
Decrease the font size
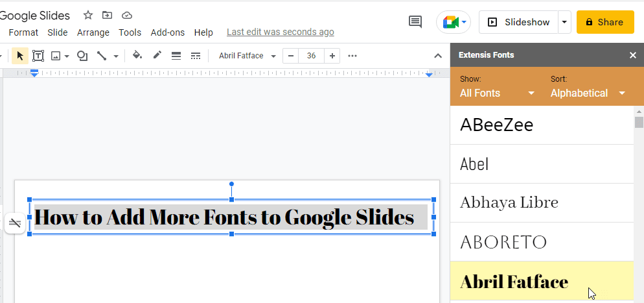click(291, 56)
